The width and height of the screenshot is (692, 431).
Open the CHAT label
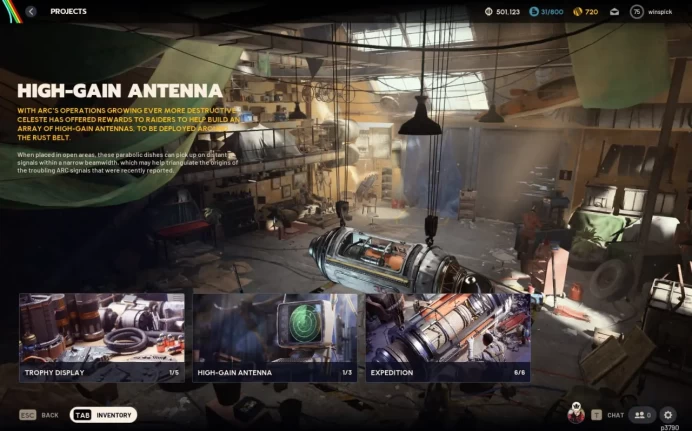[615, 415]
